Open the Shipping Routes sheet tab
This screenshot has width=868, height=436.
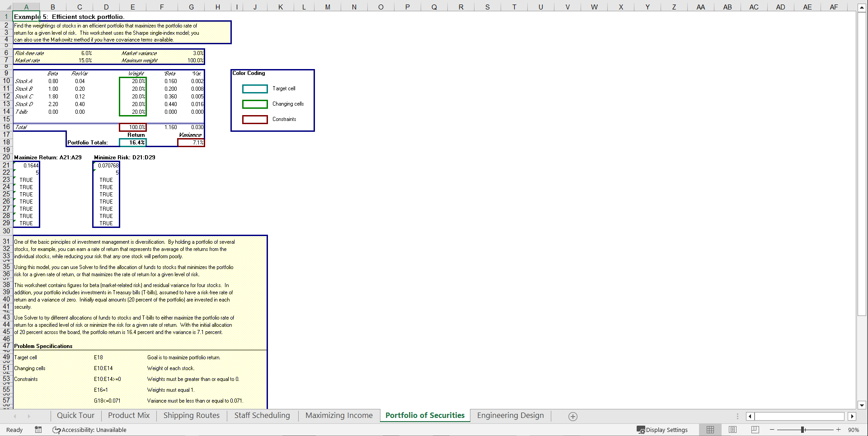coord(191,415)
